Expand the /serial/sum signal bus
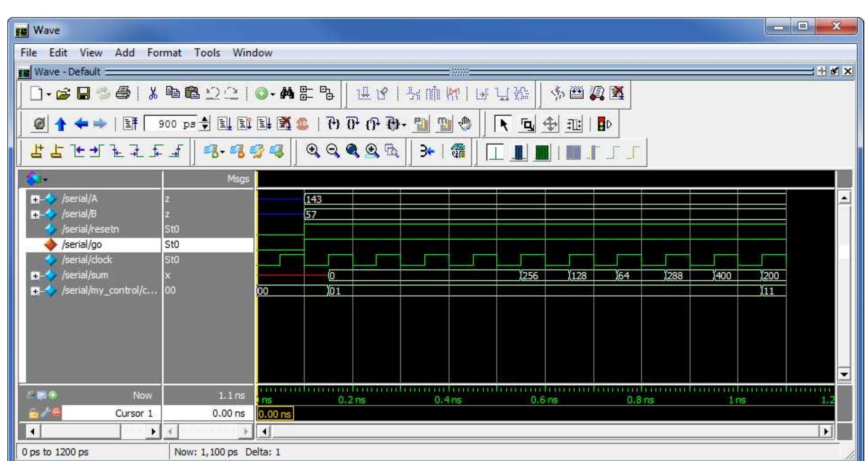Screen dimensions: 868x461 pyautogui.click(x=35, y=276)
